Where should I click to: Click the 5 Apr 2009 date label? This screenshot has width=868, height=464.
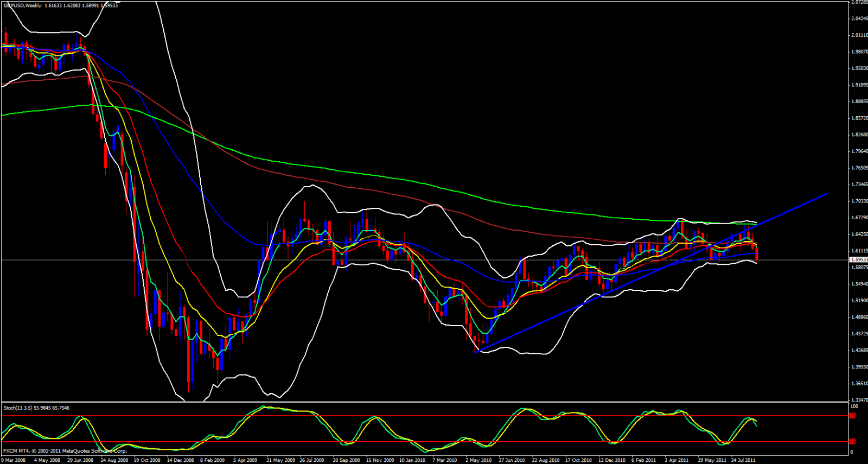tap(245, 460)
